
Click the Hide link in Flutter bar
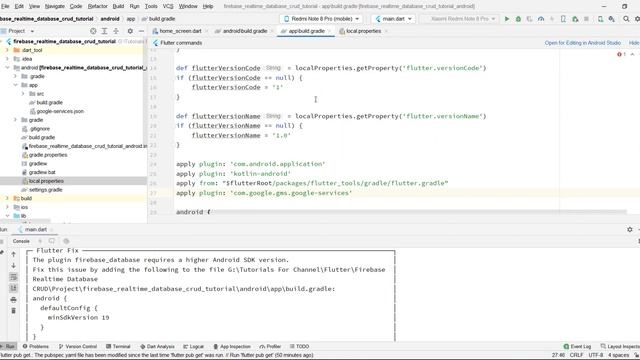(634, 43)
